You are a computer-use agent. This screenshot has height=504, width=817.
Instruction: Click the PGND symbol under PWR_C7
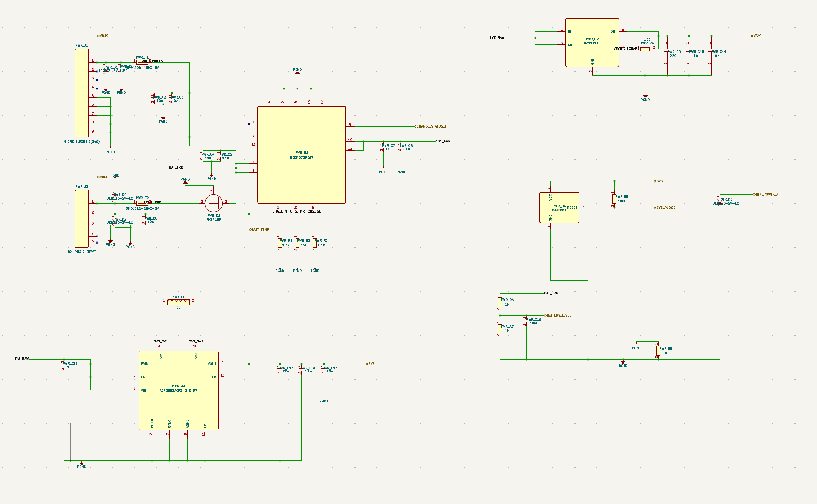[x=383, y=170]
